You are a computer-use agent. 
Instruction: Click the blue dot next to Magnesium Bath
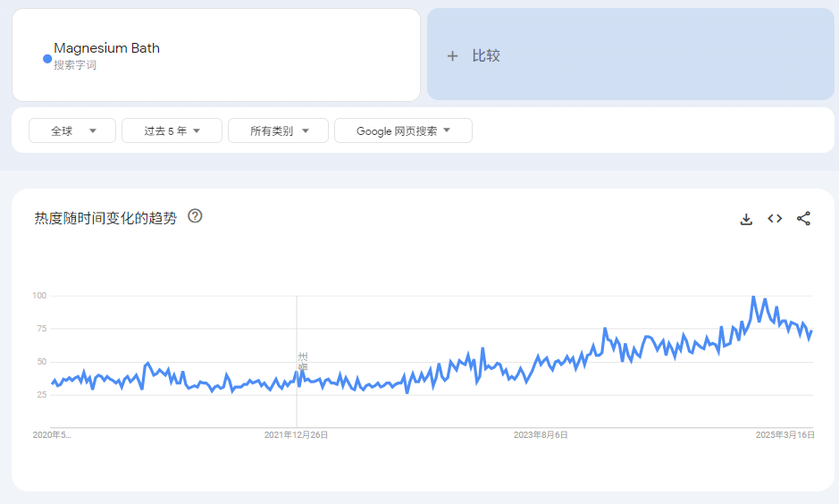point(47,59)
